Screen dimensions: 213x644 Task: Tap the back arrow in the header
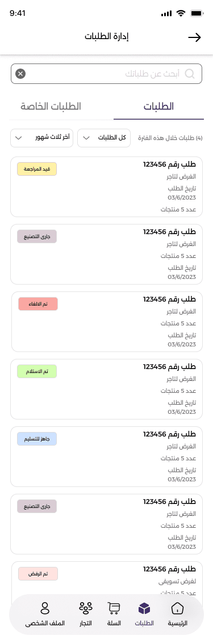[194, 37]
